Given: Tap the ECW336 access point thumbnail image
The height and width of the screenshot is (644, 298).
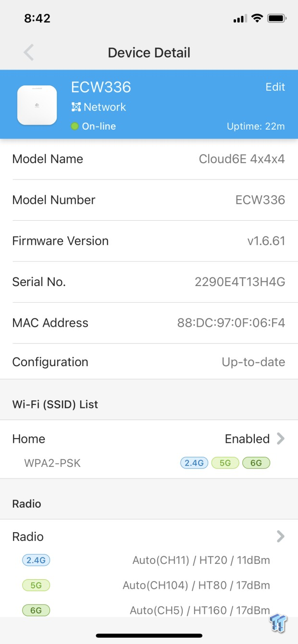Looking at the screenshot, I should 37,104.
